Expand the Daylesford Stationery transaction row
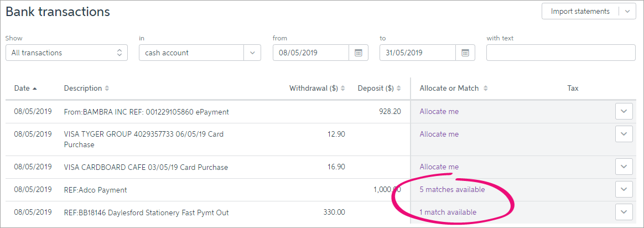 click(624, 213)
